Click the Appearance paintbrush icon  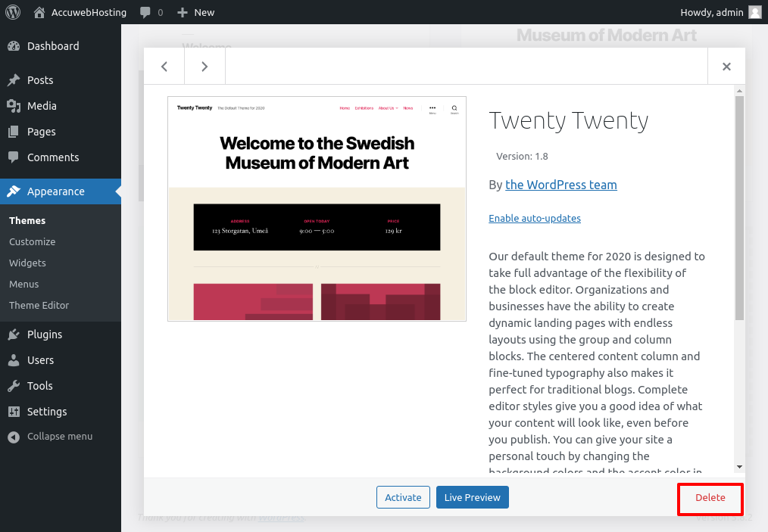pyautogui.click(x=14, y=191)
